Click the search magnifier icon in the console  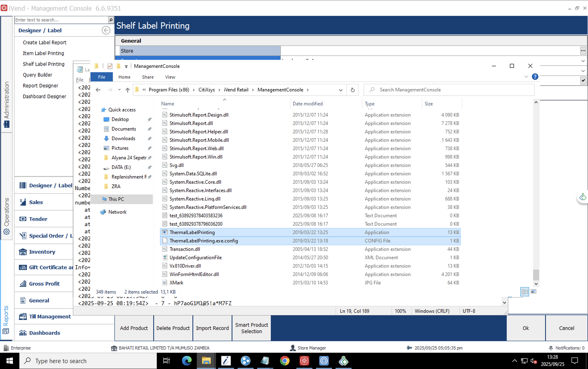(x=111, y=20)
